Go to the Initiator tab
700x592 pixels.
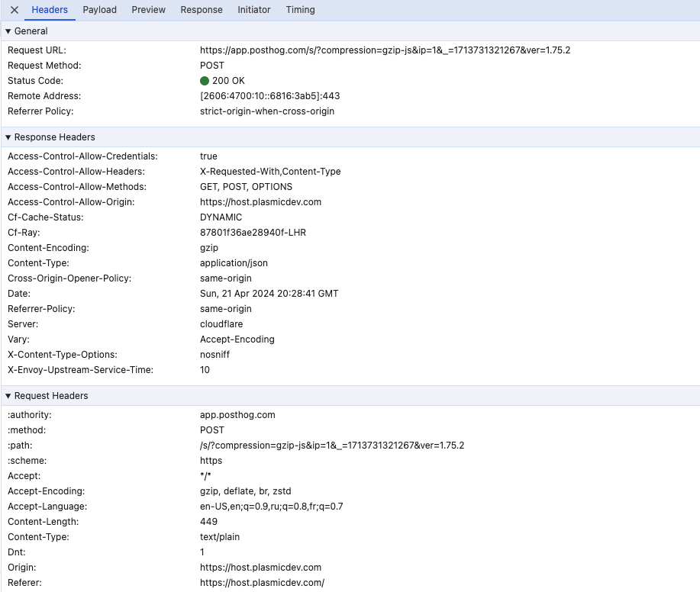pyautogui.click(x=254, y=10)
